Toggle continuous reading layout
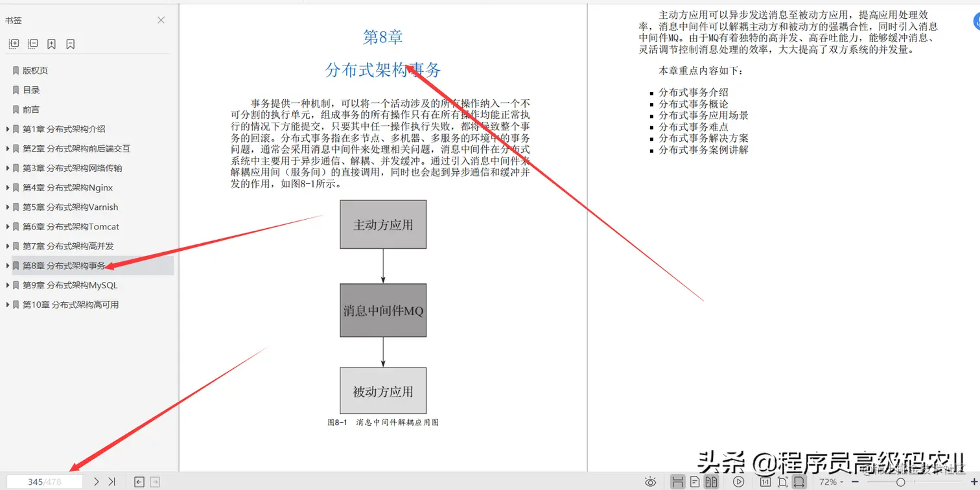980x490 pixels. click(x=678, y=482)
